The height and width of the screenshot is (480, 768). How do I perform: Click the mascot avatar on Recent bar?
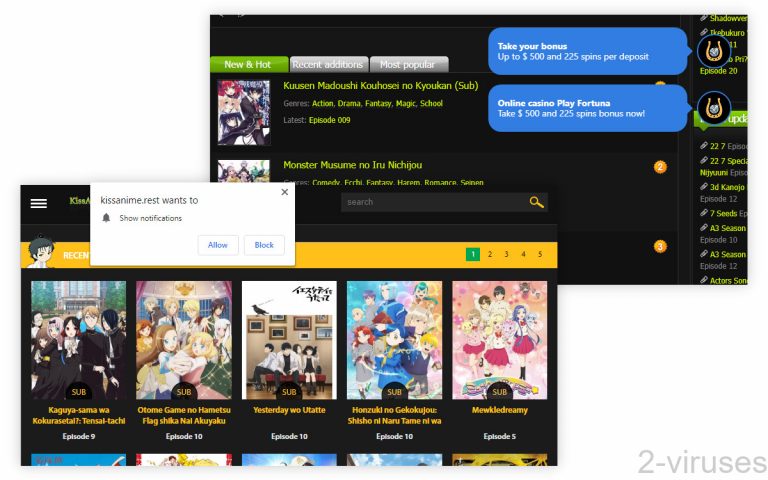(41, 251)
